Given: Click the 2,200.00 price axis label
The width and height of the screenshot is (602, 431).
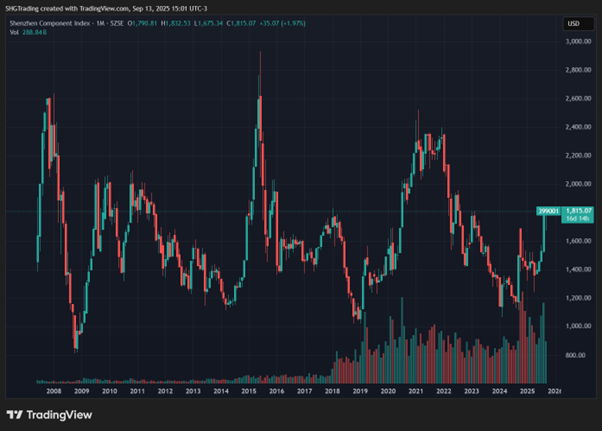Looking at the screenshot, I should 578,155.
